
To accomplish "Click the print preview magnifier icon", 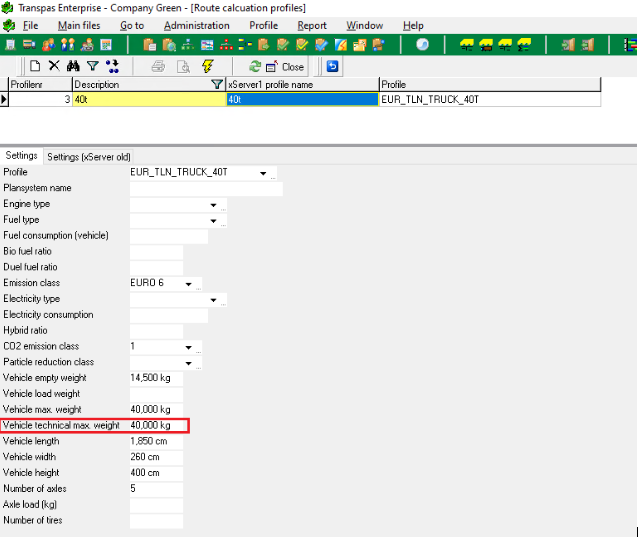I will pos(184,66).
